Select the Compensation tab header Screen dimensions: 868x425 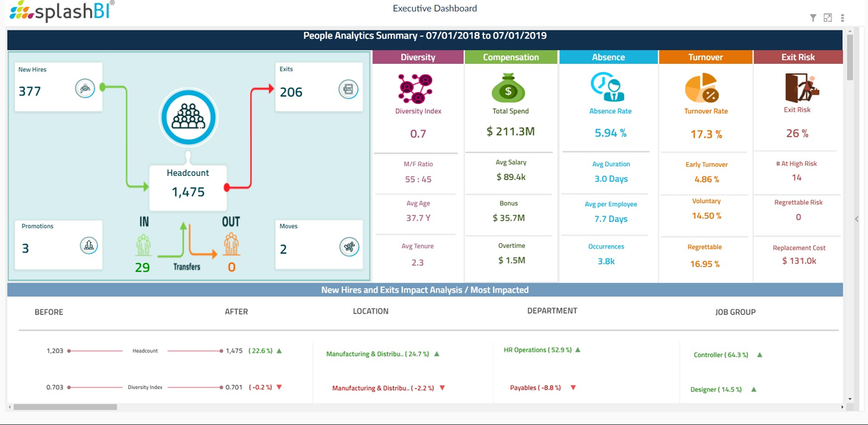coord(510,57)
